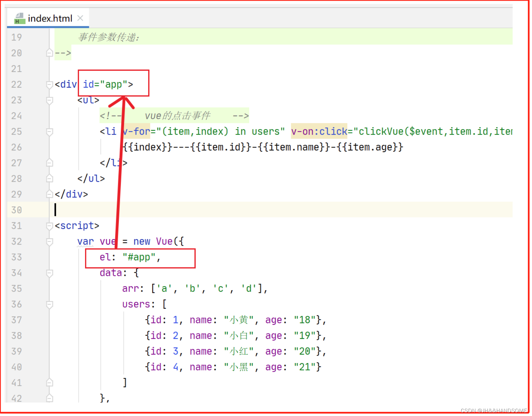Click the {{item.name}} interpolation on line 26
Image resolution: width=532 pixels, height=416 pixels.
pos(294,147)
